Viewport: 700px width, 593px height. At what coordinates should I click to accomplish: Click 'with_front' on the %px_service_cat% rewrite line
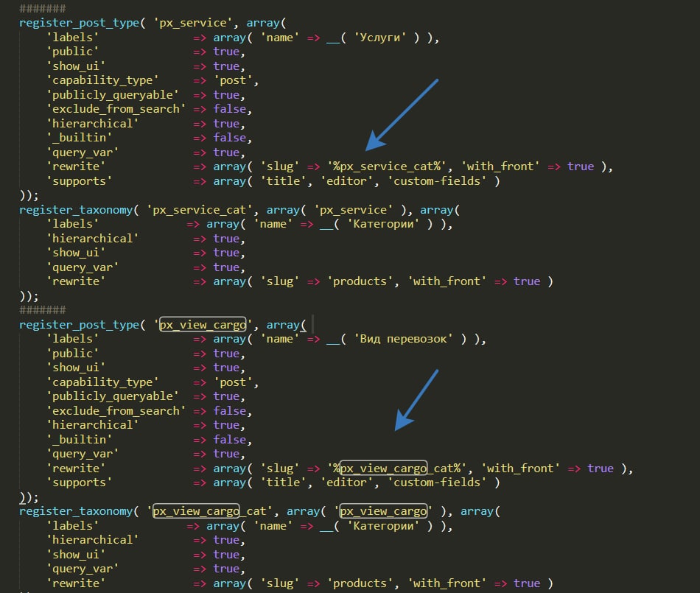[500, 167]
